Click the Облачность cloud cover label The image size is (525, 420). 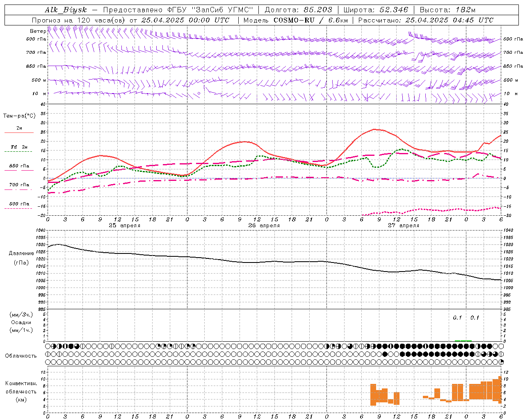(x=21, y=356)
